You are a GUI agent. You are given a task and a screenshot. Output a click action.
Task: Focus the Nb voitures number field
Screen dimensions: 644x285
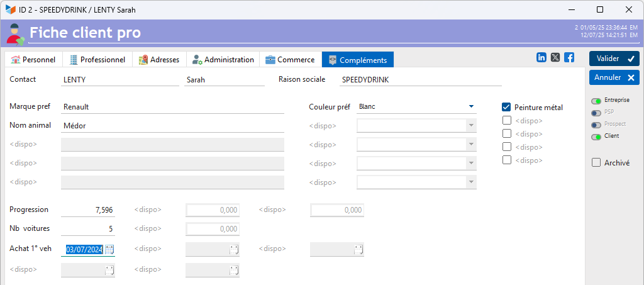88,228
